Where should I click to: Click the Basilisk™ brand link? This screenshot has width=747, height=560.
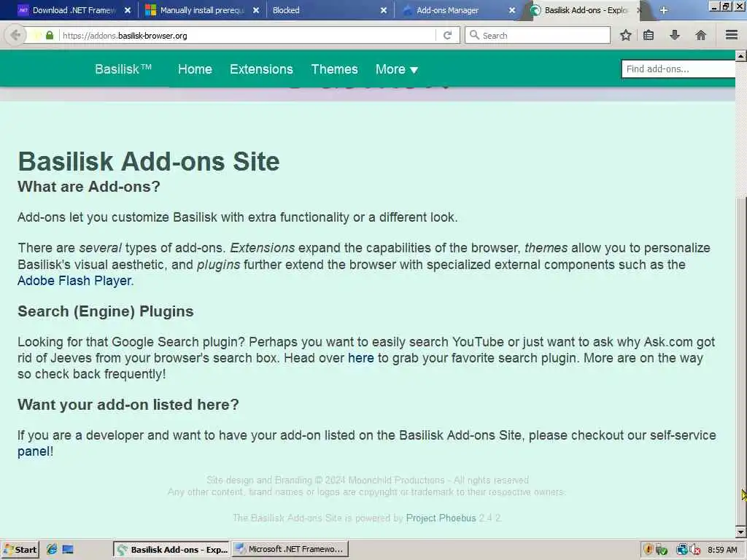tap(123, 69)
